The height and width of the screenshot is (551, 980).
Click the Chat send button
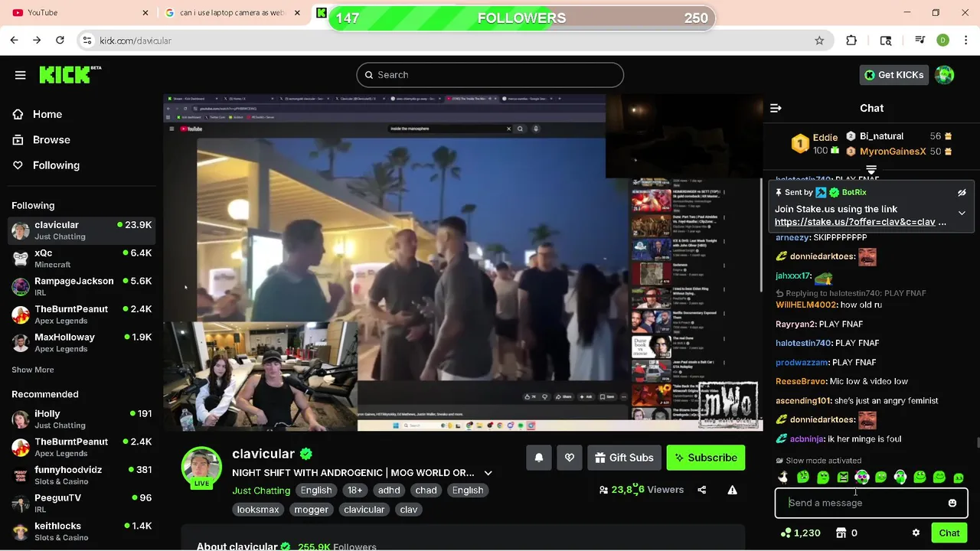tap(949, 533)
